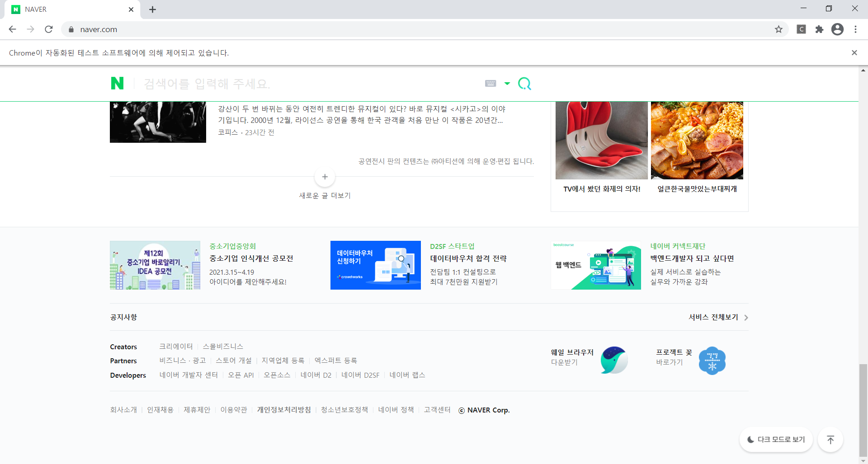Open the Chicago musical article thumbnail
This screenshot has width=868, height=464.
pos(158,122)
